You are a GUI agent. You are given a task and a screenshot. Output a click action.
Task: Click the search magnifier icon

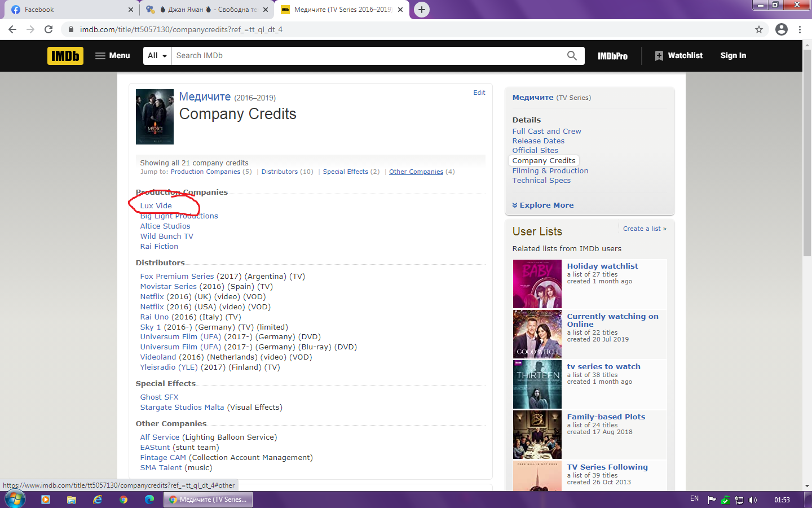[x=572, y=55]
